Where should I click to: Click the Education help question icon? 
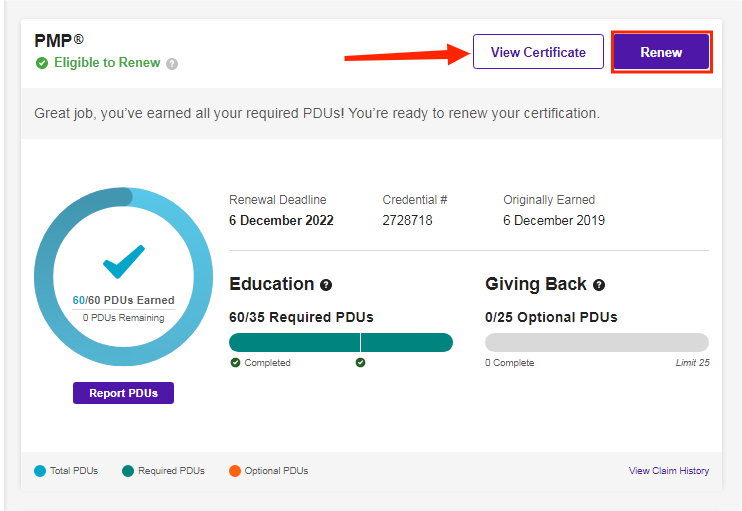[326, 285]
